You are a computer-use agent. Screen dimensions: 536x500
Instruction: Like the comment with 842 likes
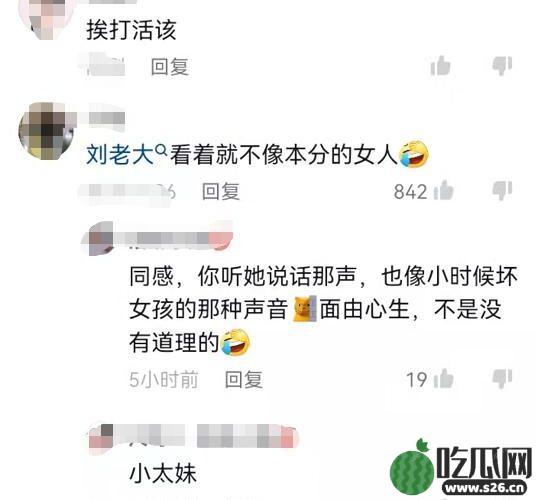point(444,190)
